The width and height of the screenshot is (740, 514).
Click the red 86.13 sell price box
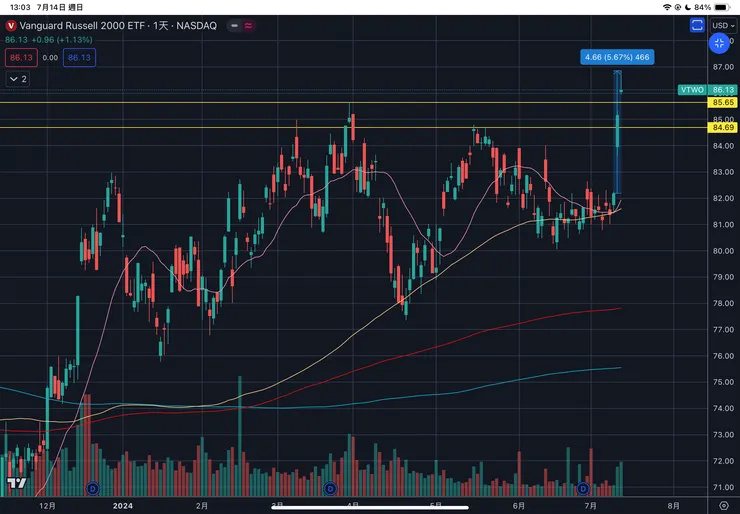(x=21, y=58)
